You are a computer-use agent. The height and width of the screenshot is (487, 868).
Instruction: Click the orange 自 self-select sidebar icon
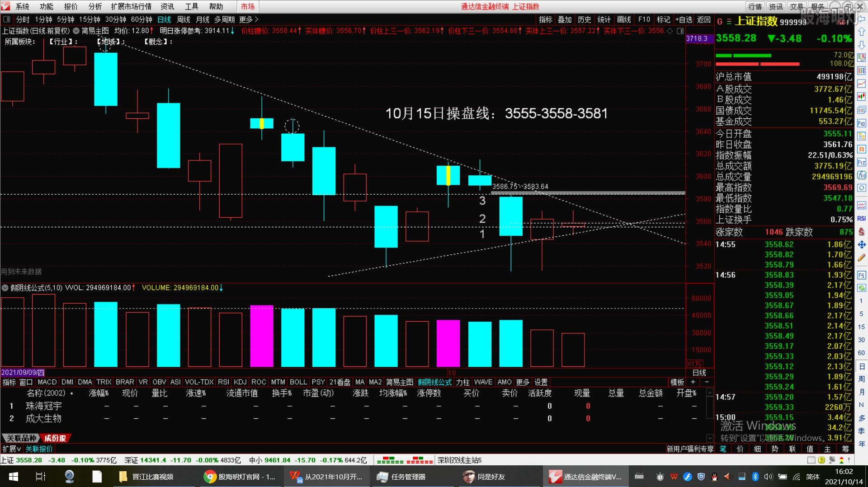click(x=861, y=149)
